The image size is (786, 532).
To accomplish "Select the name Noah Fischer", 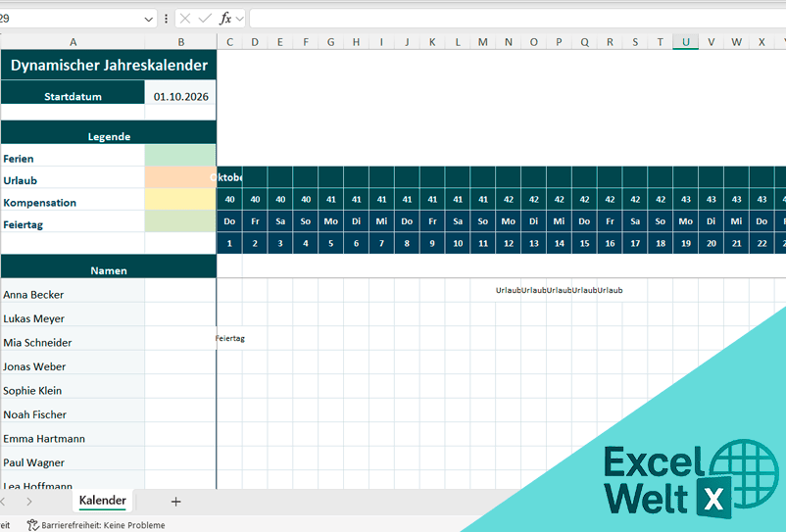I will [34, 414].
